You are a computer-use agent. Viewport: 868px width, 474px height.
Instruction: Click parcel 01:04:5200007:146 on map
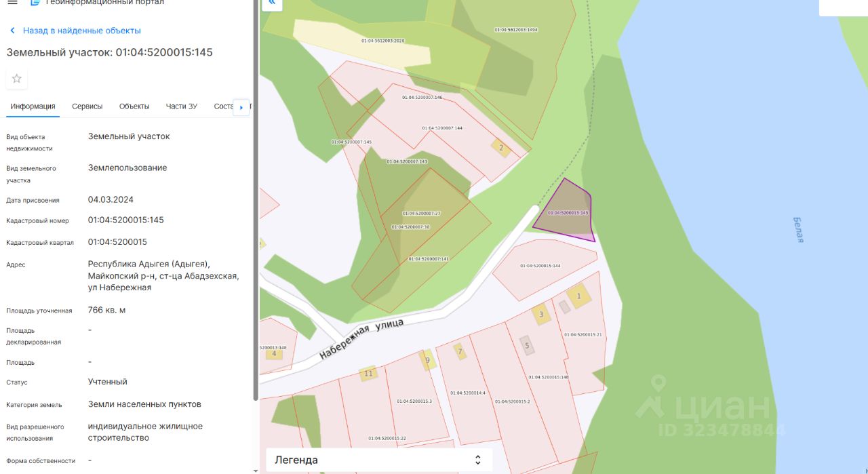[422, 98]
